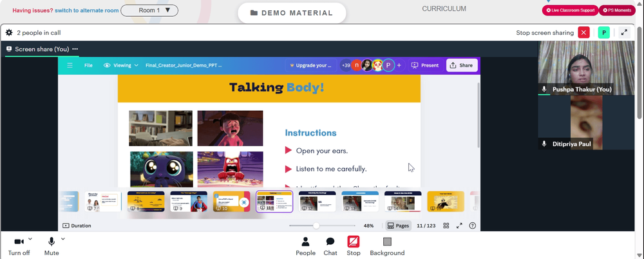
Task: Show +39 more collaborators
Action: coord(346,65)
